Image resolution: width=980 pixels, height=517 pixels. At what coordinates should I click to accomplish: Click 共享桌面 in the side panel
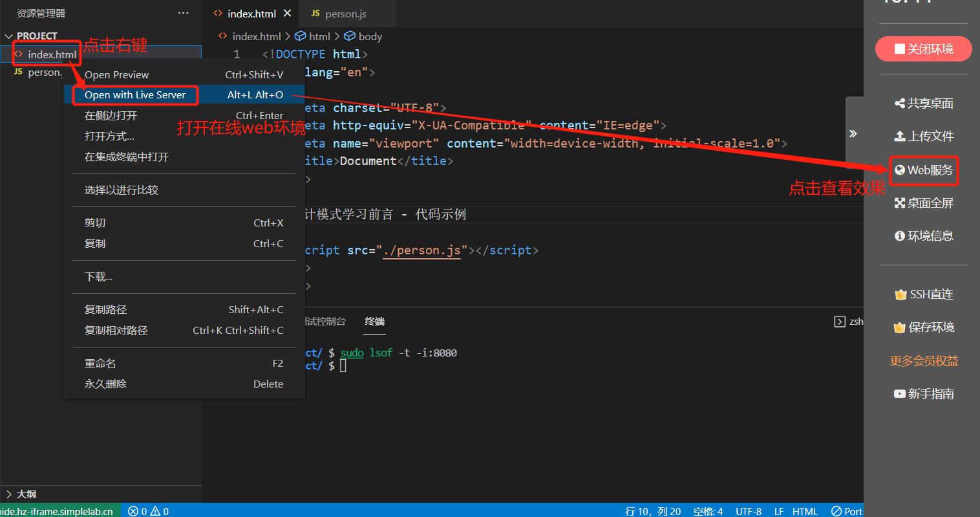point(924,103)
